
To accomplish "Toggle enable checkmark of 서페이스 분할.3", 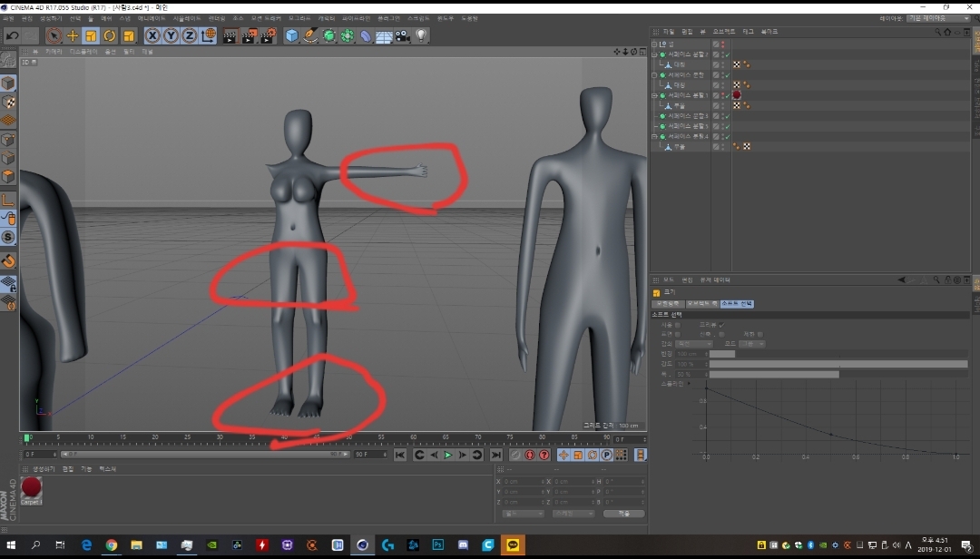I will pos(728,116).
